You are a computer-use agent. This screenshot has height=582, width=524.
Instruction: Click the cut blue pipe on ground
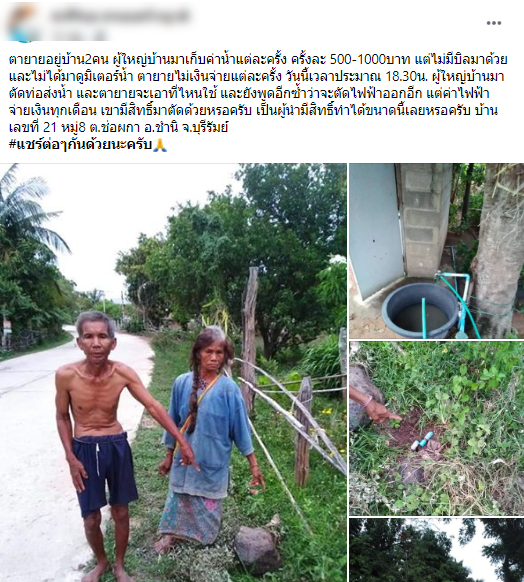(x=422, y=440)
